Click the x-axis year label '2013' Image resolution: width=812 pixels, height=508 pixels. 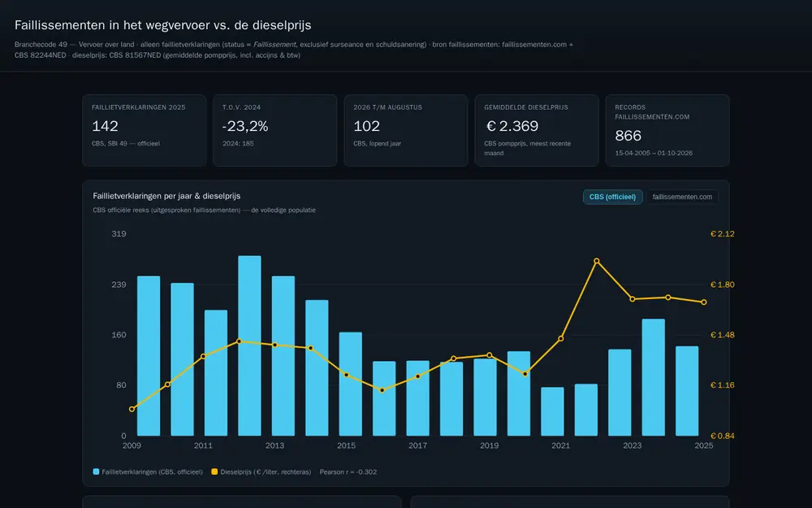click(275, 445)
